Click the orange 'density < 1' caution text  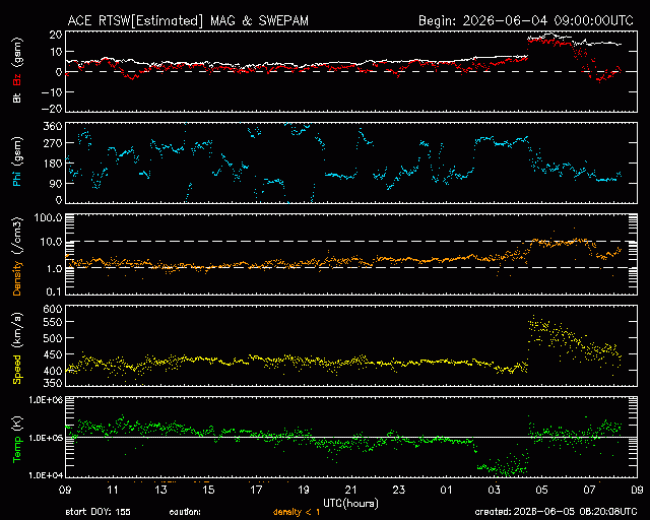click(296, 512)
